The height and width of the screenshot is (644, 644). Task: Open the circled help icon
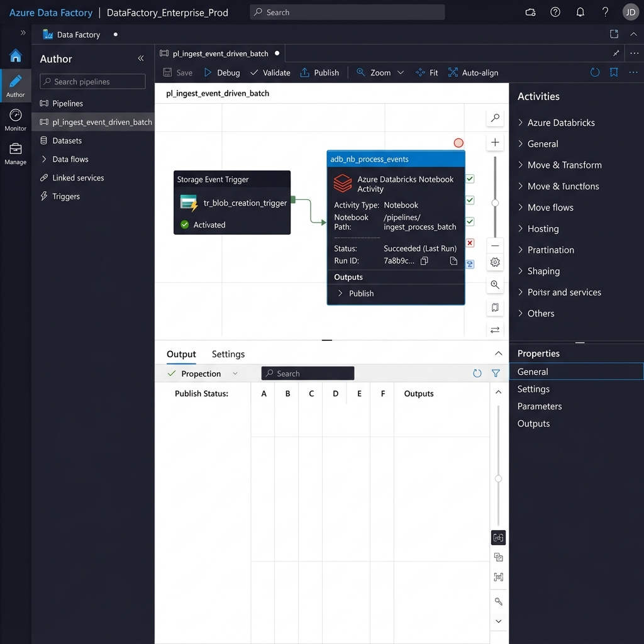point(555,13)
